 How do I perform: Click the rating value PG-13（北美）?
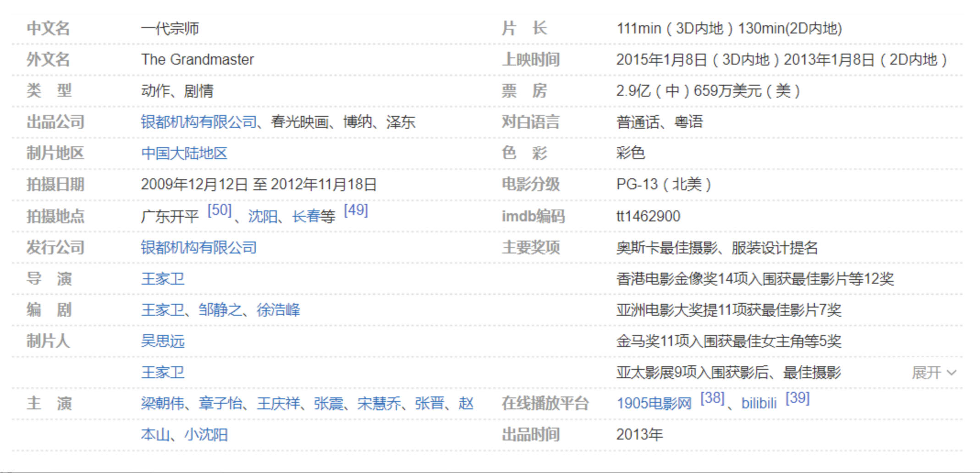click(665, 184)
